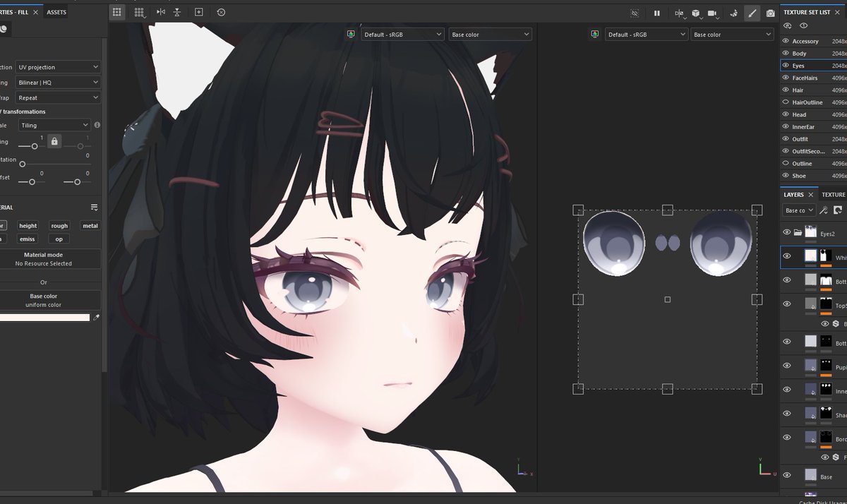Click the Base color uniform color swatch

click(44, 317)
